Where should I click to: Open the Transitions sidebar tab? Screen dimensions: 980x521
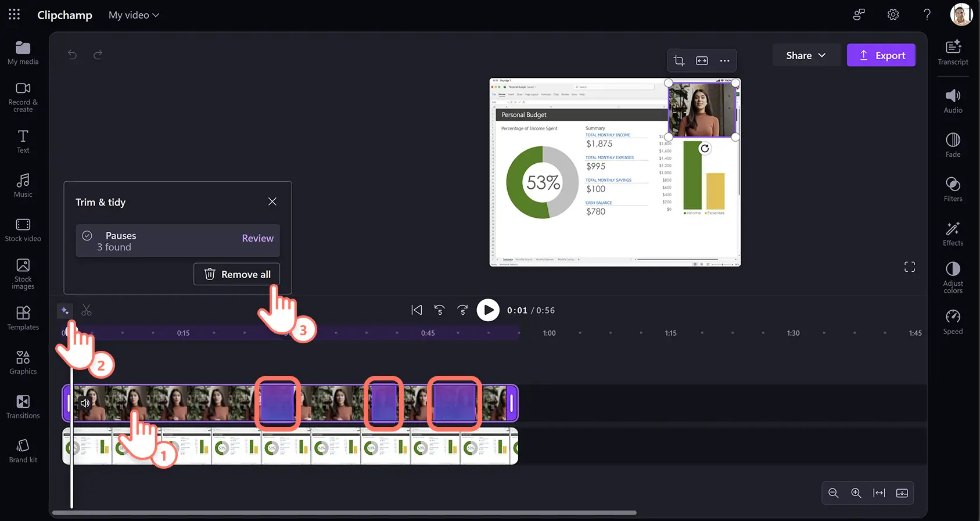23,407
